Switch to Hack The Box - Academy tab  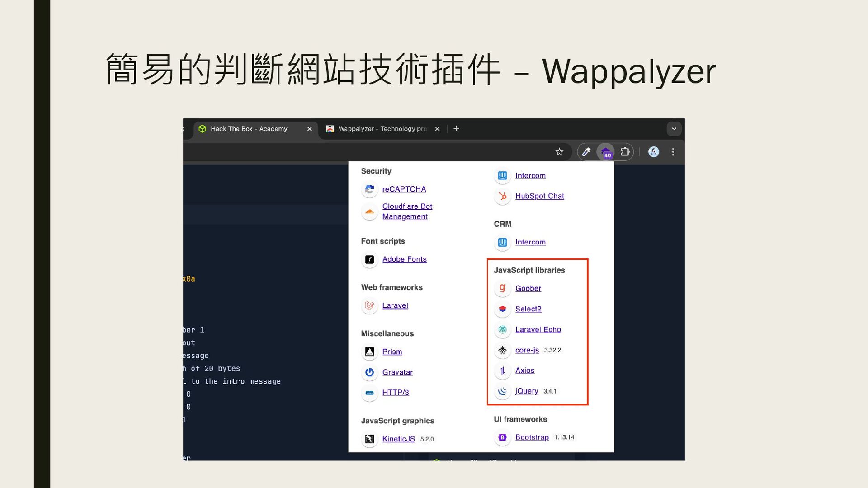(x=256, y=129)
